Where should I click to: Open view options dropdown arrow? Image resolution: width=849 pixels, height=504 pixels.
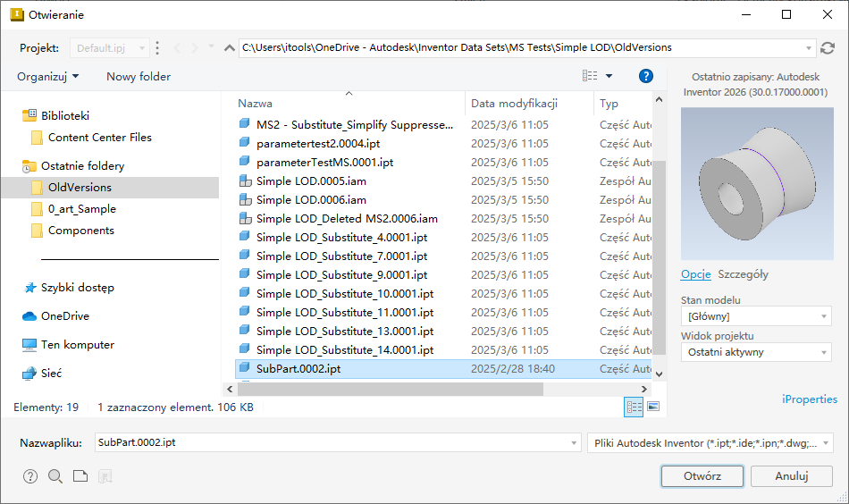(609, 76)
